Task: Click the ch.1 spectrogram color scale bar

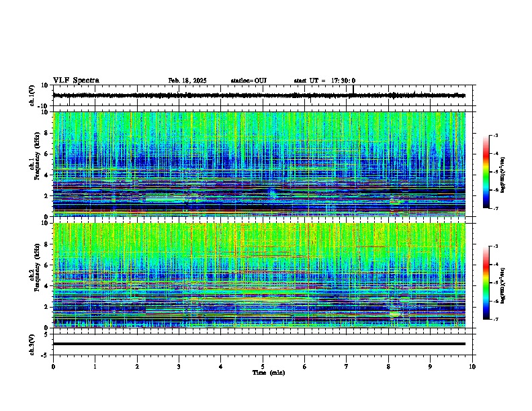Action: (486, 172)
